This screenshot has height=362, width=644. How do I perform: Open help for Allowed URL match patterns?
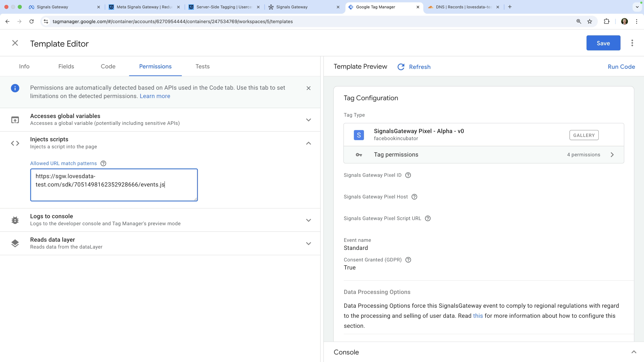click(x=103, y=163)
